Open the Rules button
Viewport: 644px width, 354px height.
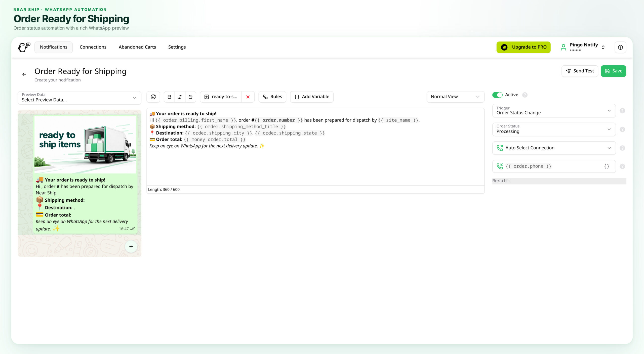coord(272,97)
